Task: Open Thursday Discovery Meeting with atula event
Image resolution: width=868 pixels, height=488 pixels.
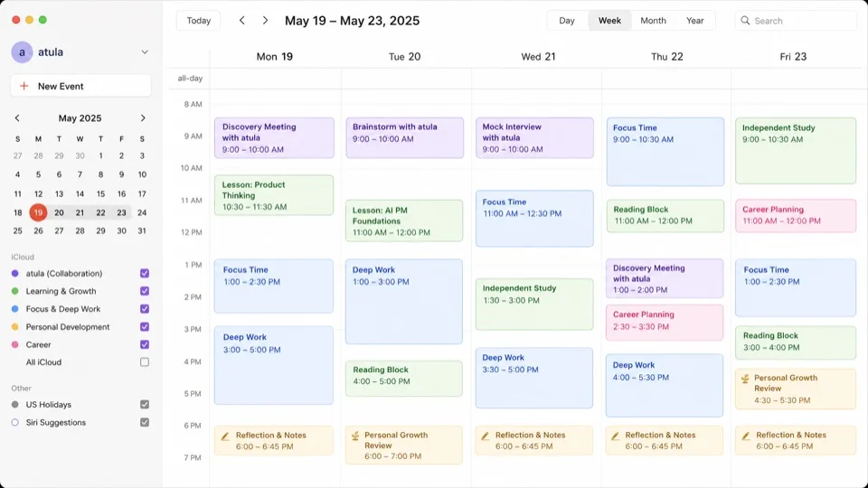Action: [665, 278]
